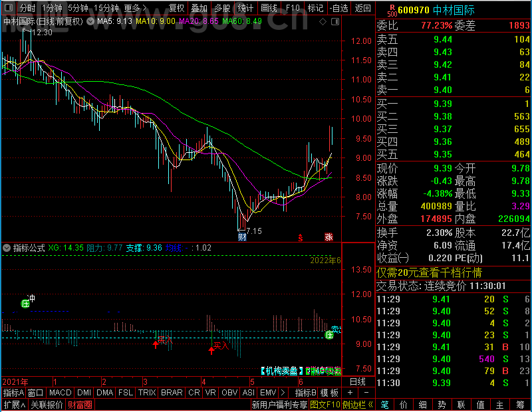This screenshot has width=532, height=412.
Task: Open the 联 linkage tab
Action: click(461, 405)
